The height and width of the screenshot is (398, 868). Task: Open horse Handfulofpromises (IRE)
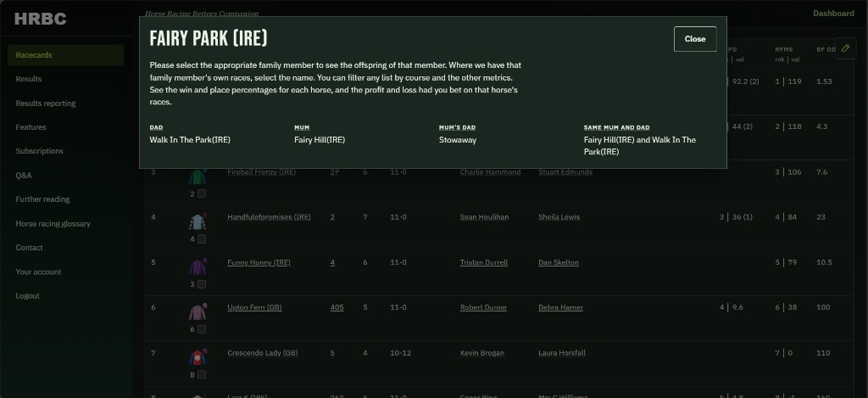(269, 216)
